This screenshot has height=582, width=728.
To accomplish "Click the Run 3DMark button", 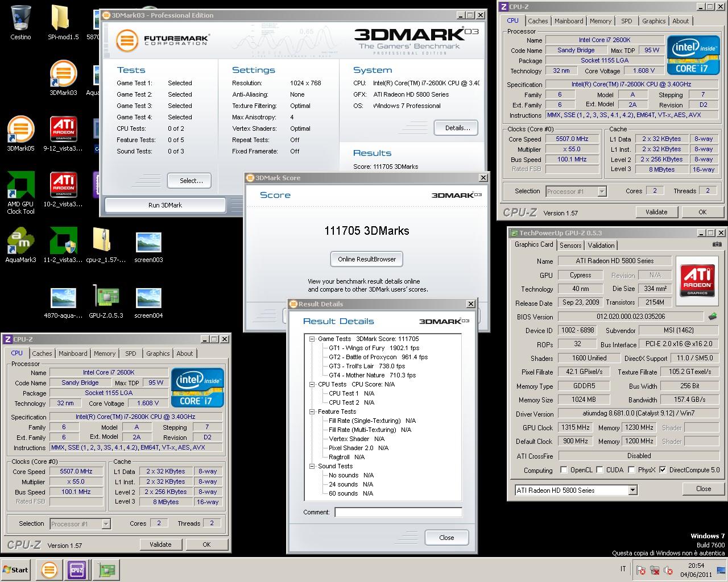I will pyautogui.click(x=165, y=205).
